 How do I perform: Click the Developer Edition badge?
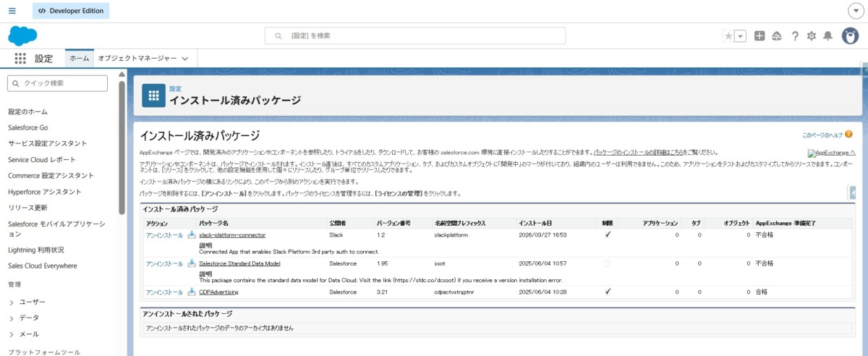[x=71, y=11]
